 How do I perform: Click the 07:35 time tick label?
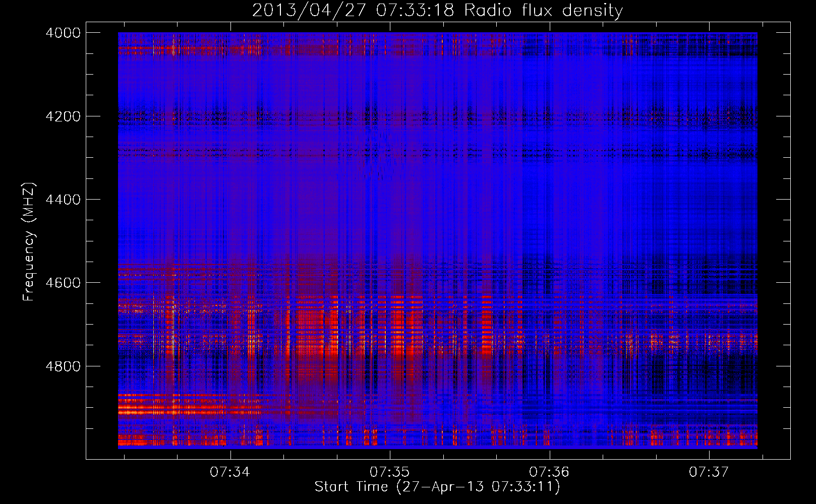pos(390,472)
